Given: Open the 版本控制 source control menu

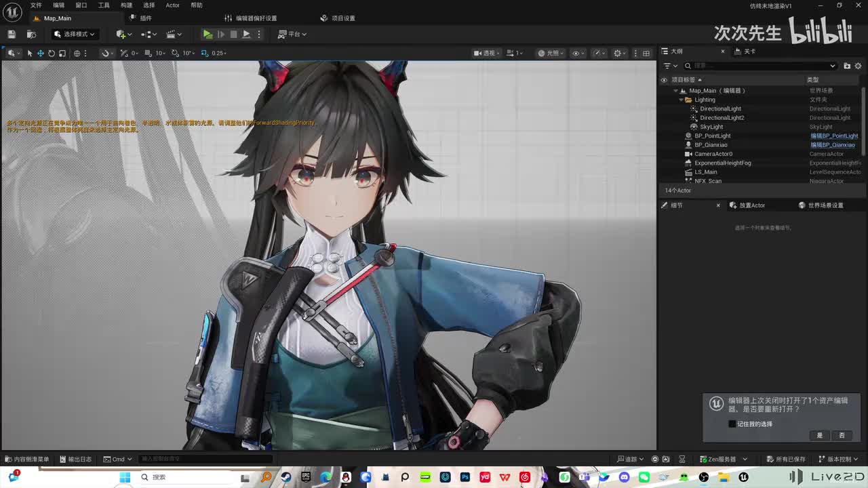Looking at the screenshot, I should tap(839, 460).
